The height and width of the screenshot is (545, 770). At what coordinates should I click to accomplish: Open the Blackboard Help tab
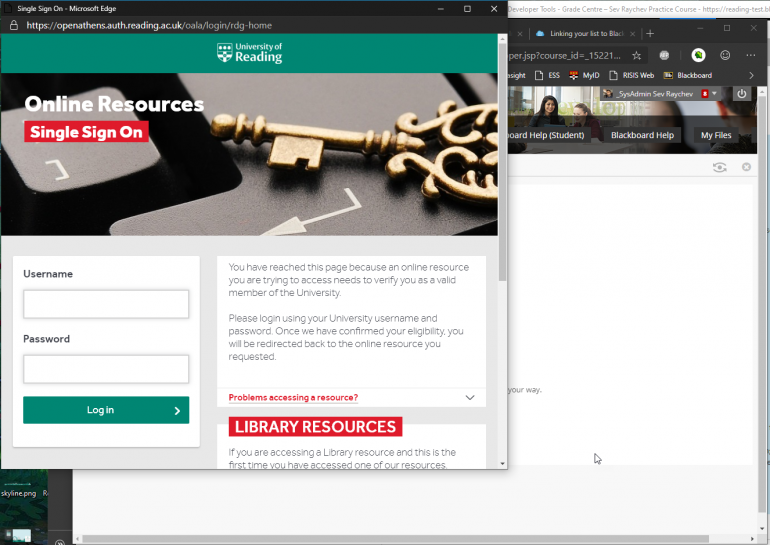pos(642,135)
